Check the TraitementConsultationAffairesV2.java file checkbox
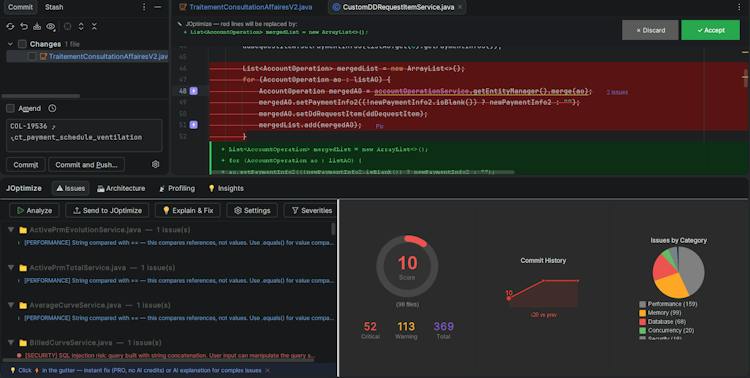Viewport: 750px width, 378px height. click(x=32, y=56)
